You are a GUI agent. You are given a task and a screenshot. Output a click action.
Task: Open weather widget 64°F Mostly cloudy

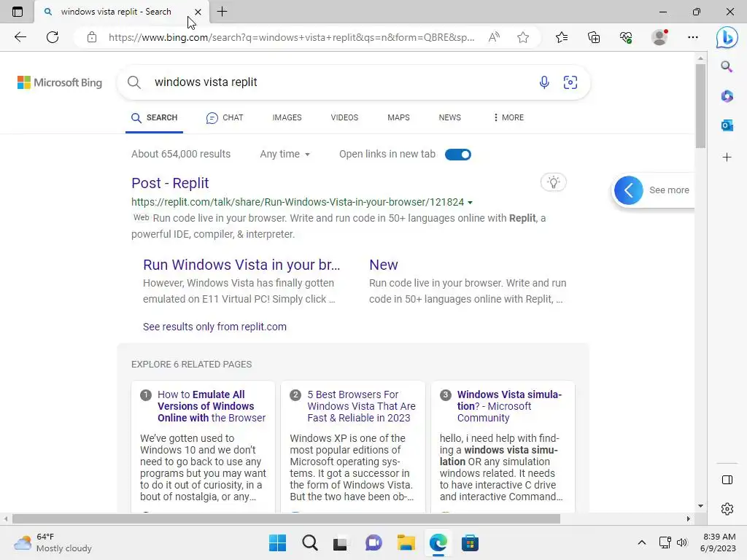pos(53,542)
